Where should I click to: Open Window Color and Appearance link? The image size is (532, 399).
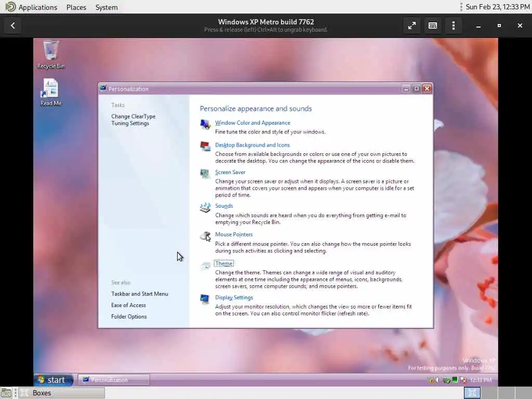(x=252, y=123)
